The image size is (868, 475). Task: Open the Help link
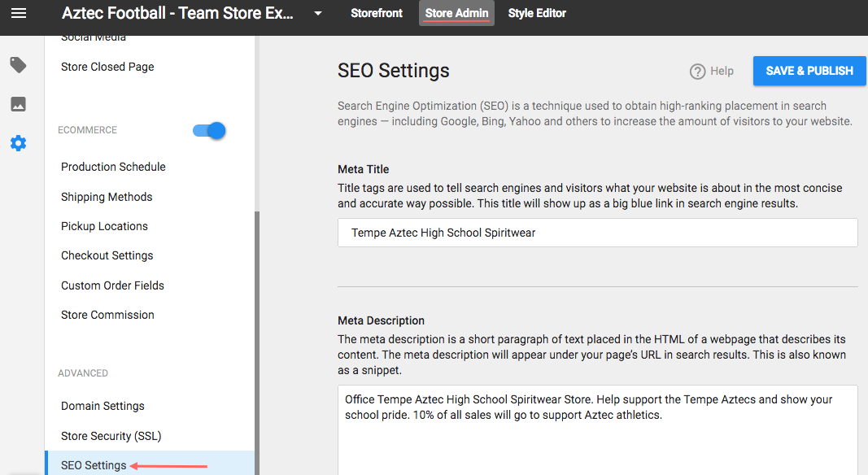point(720,71)
